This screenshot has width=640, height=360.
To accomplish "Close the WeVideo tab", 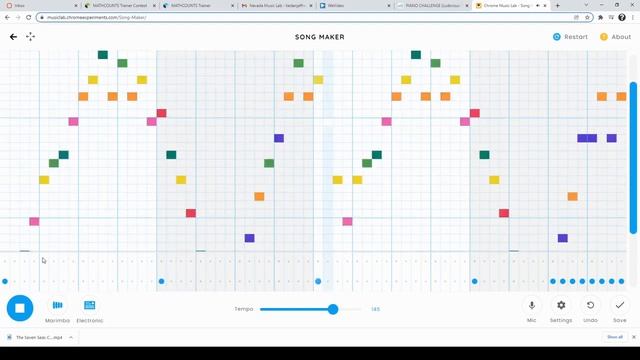I will click(389, 6).
